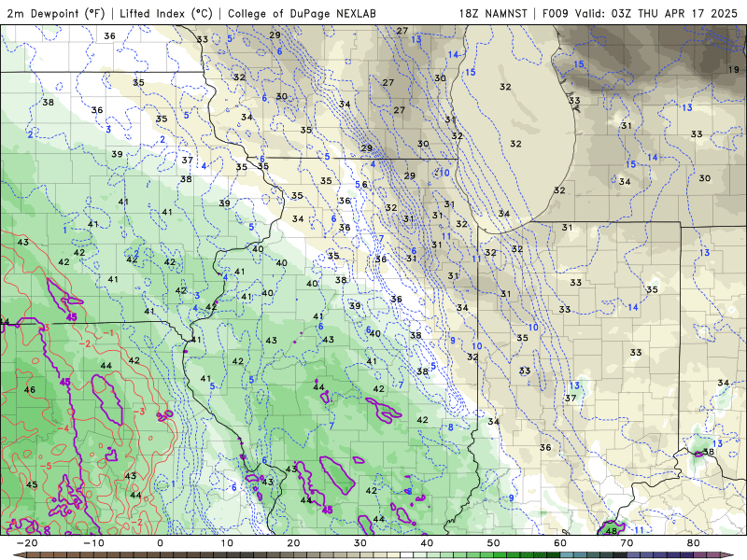
Task: Click the dewpoint value 19 on the map
Action: [x=733, y=69]
